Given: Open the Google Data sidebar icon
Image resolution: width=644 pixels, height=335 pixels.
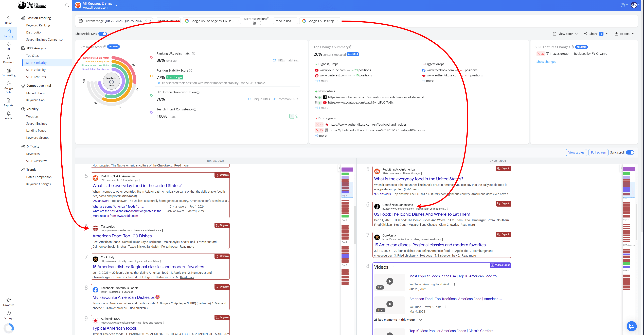Looking at the screenshot, I should (x=9, y=87).
